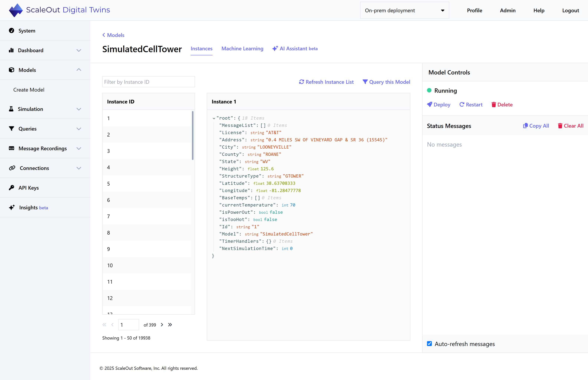Image resolution: width=588 pixels, height=380 pixels.
Task: Click the Dashboard bar chart icon
Action: click(11, 50)
